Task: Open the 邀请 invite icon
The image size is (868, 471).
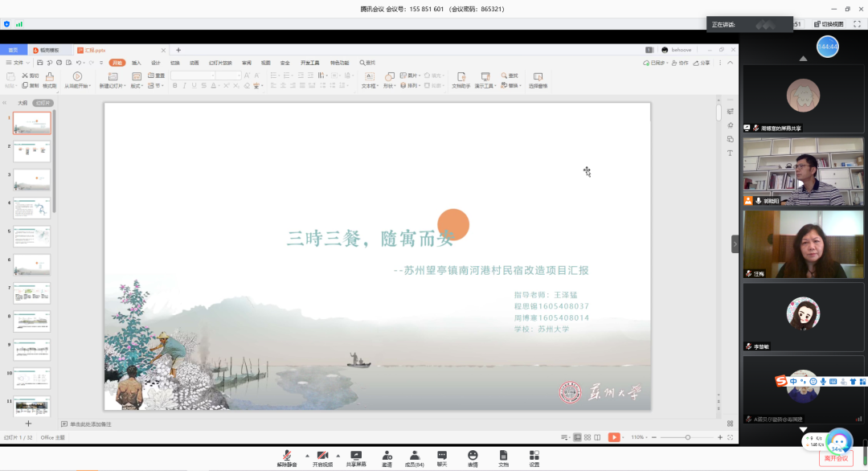Action: (x=387, y=458)
